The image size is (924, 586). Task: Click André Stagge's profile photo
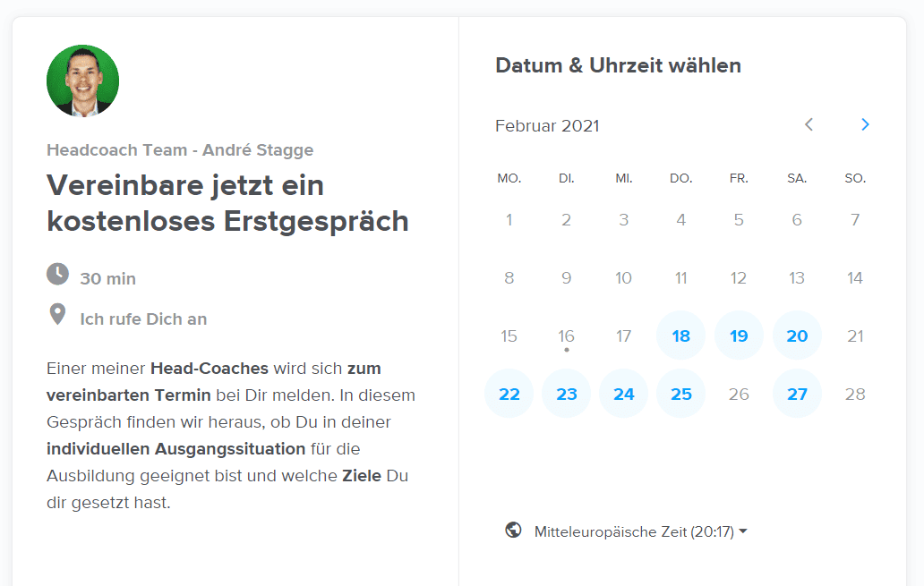(x=83, y=81)
